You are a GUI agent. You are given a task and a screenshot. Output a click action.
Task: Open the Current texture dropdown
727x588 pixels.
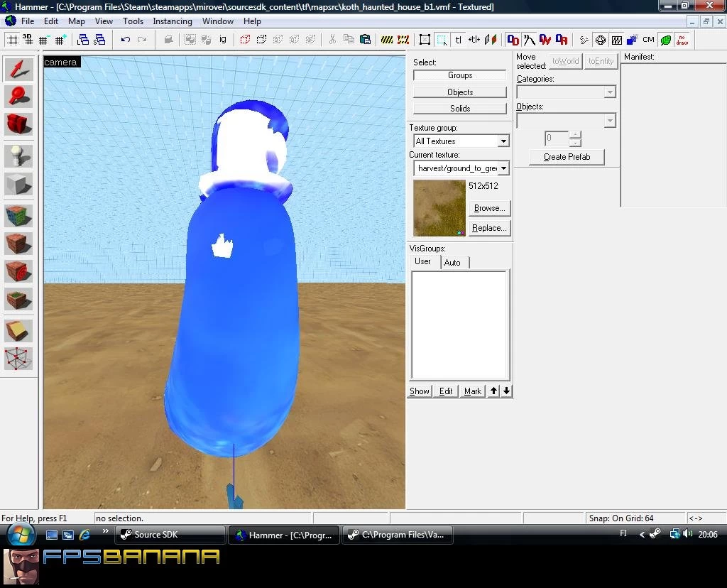503,168
